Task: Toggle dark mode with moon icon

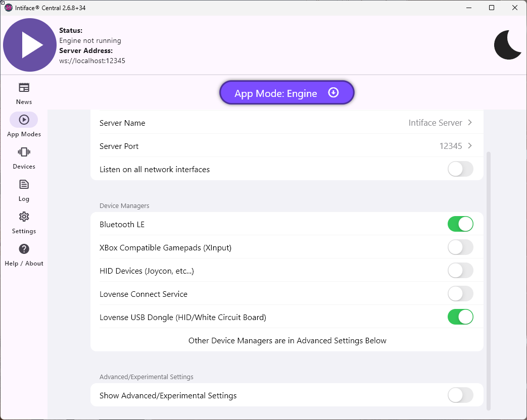Action: coord(507,45)
